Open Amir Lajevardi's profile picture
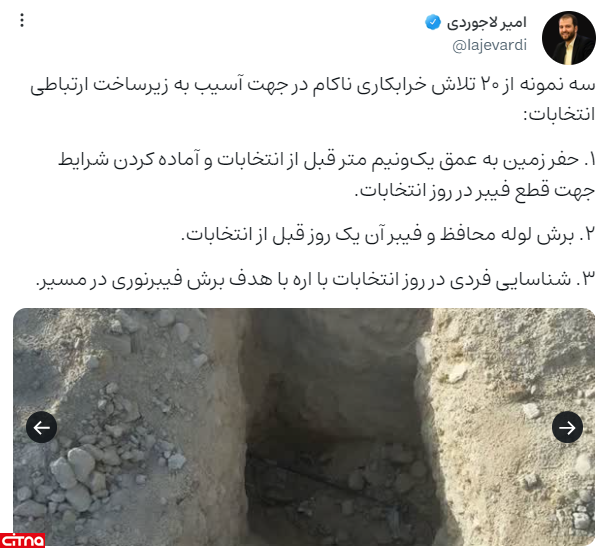The image size is (611, 548). pyautogui.click(x=569, y=38)
